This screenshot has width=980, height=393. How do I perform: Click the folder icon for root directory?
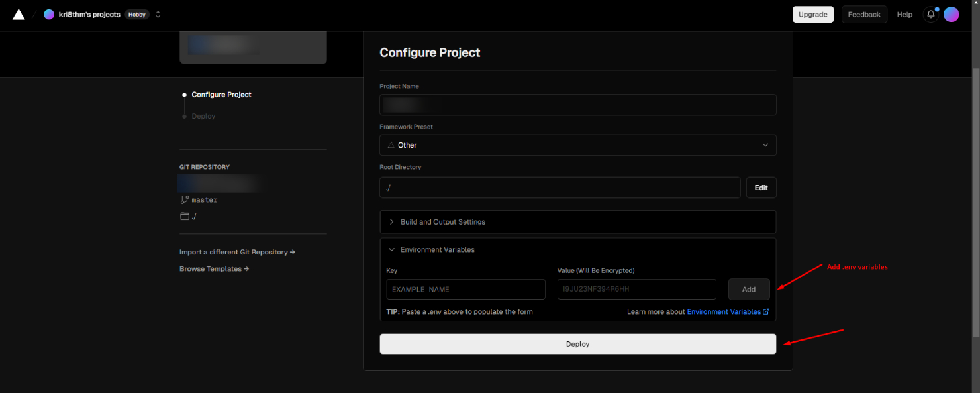pos(185,216)
